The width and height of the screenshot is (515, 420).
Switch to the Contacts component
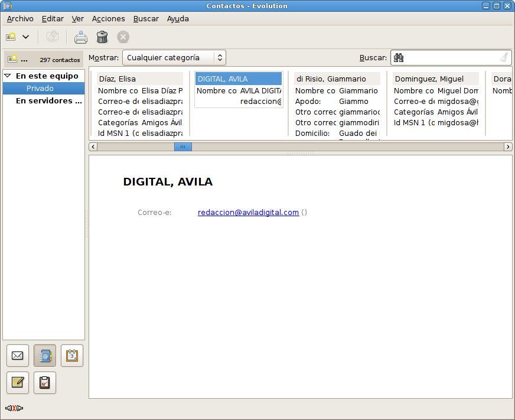45,356
